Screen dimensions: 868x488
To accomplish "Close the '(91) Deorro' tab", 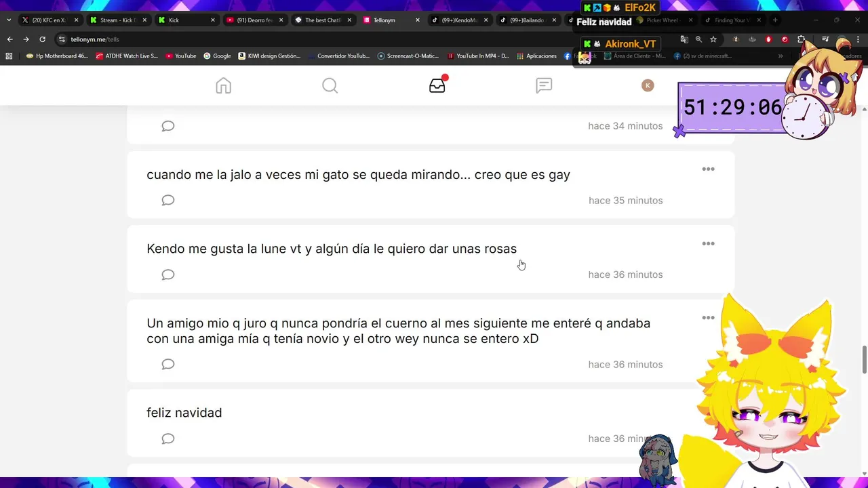I will pyautogui.click(x=281, y=20).
